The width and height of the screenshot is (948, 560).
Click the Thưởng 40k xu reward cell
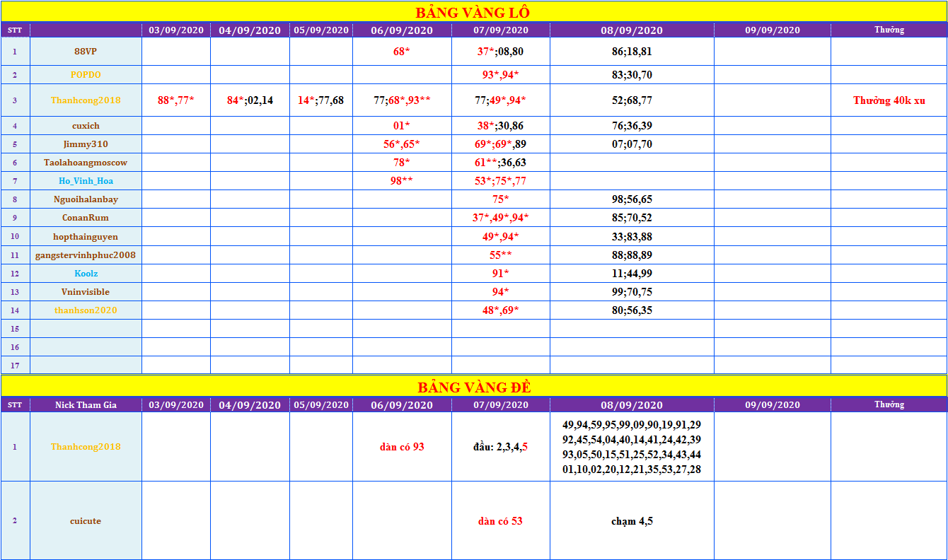tap(889, 100)
